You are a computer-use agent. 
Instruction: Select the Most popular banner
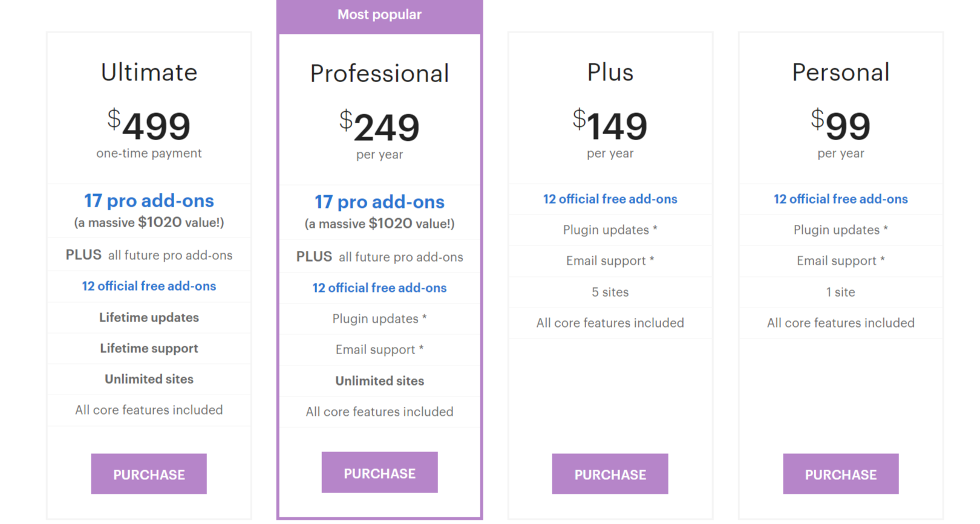coord(379,15)
